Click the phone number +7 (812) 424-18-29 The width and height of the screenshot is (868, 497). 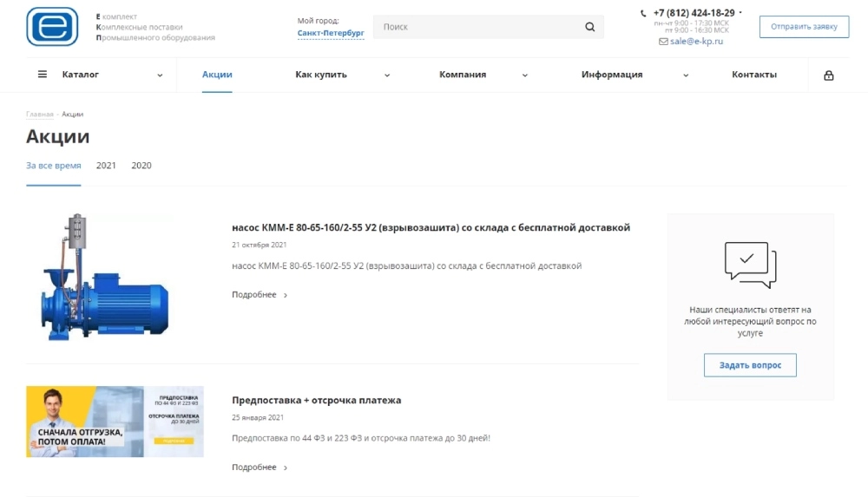coord(694,13)
